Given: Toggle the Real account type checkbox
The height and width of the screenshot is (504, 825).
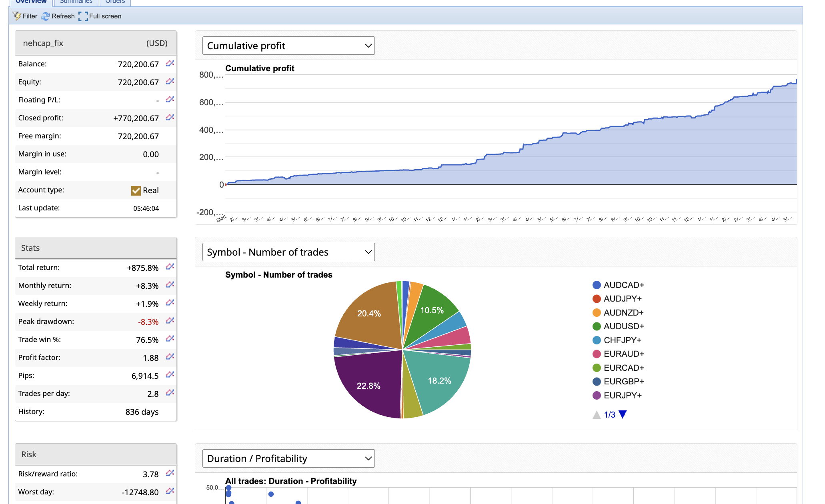Looking at the screenshot, I should tap(136, 191).
